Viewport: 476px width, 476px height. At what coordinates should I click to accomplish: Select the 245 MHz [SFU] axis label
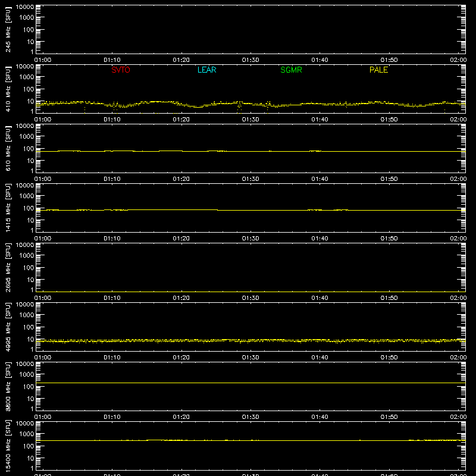[8, 29]
